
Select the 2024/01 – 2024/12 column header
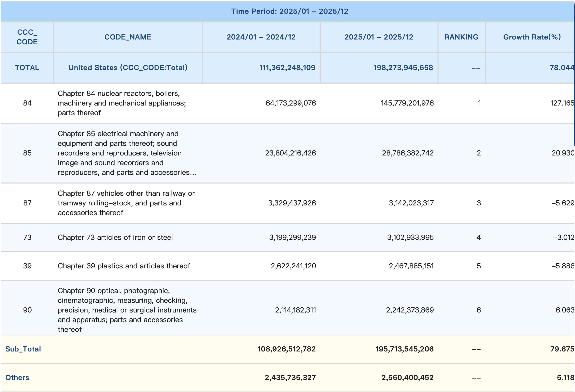(x=261, y=37)
